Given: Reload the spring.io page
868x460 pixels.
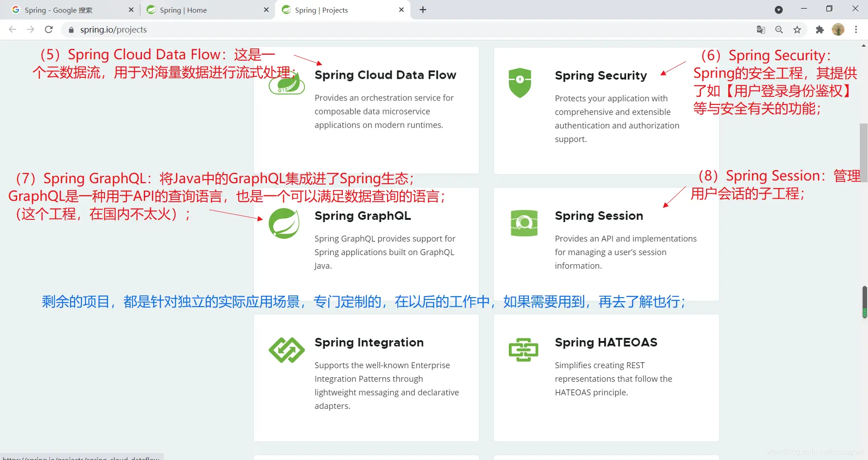Looking at the screenshot, I should pyautogui.click(x=49, y=29).
